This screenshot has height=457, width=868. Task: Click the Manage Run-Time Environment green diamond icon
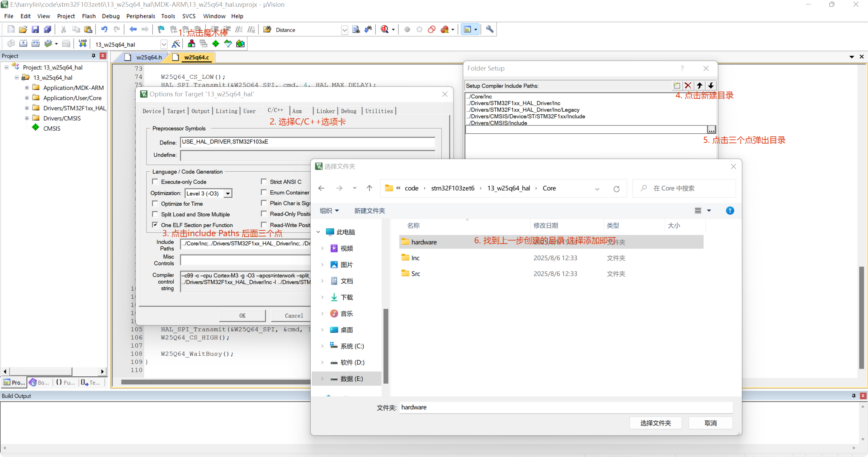point(216,44)
